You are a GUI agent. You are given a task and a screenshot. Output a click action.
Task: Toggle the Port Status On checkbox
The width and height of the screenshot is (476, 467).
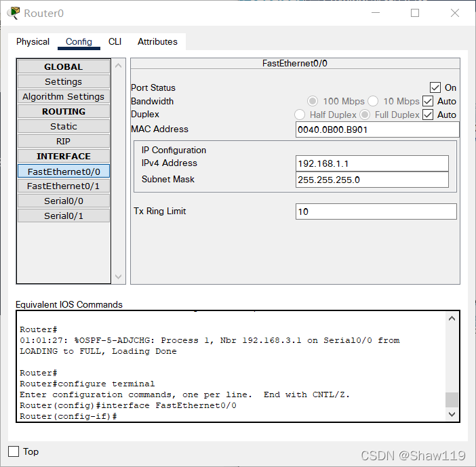(x=435, y=87)
